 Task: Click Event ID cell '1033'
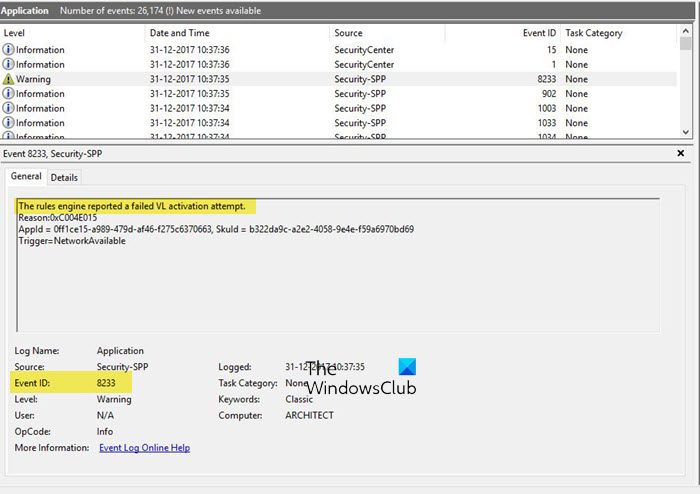tap(547, 123)
